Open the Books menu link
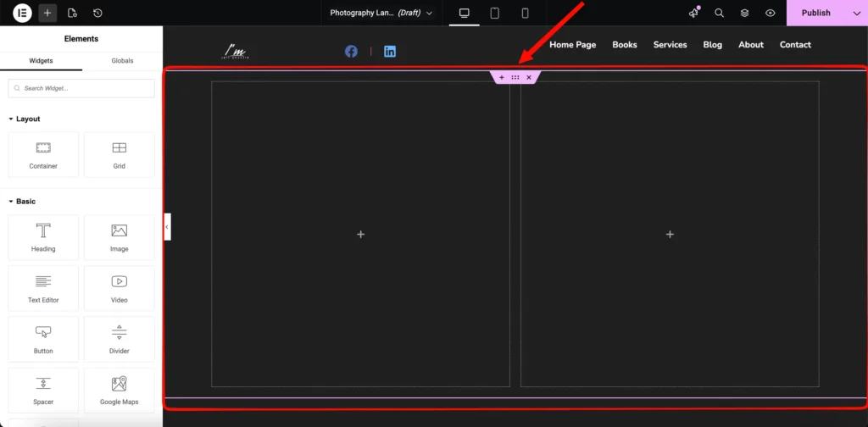This screenshot has width=868, height=427. pyautogui.click(x=625, y=45)
